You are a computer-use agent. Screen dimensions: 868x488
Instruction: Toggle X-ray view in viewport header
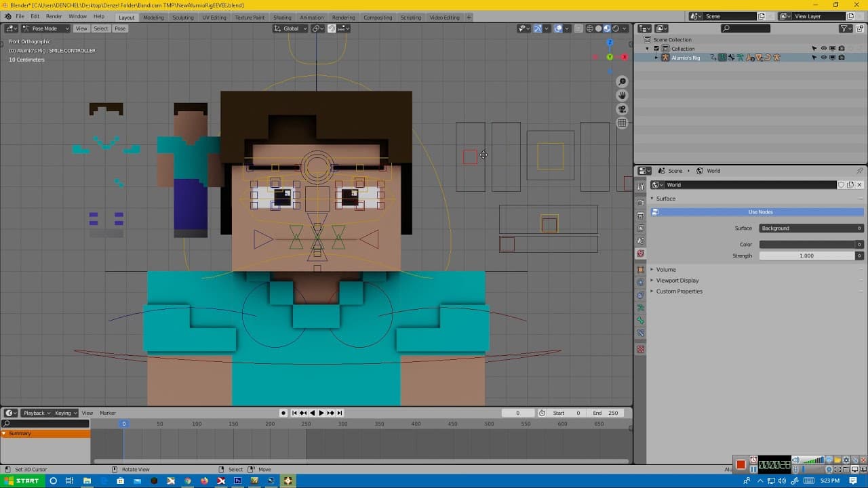(578, 28)
